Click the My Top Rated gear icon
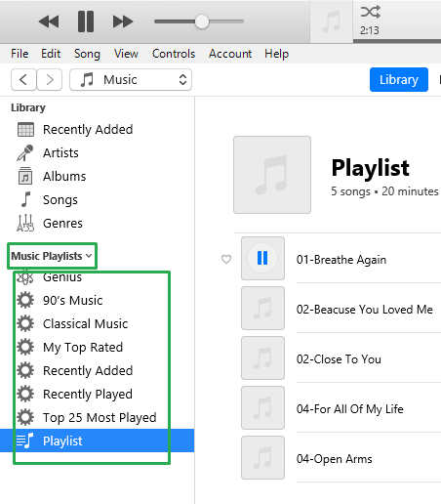This screenshot has height=504, width=441. (25, 347)
